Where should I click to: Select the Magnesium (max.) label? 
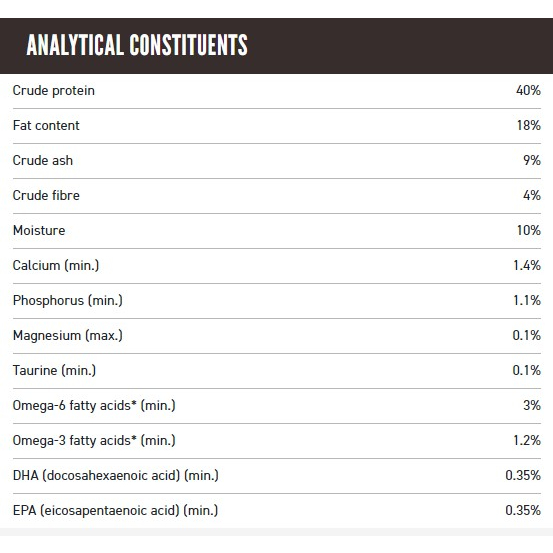click(x=68, y=335)
